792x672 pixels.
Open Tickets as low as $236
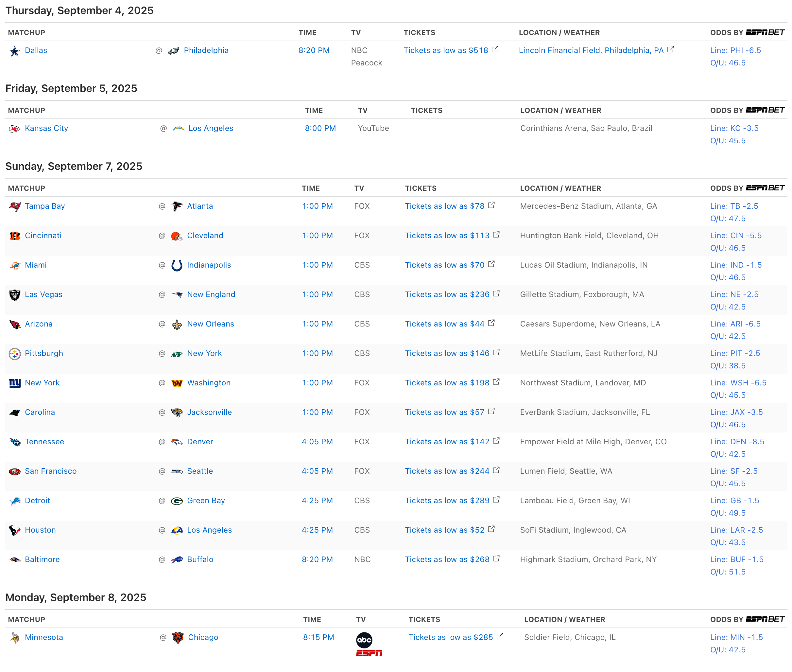pos(447,294)
